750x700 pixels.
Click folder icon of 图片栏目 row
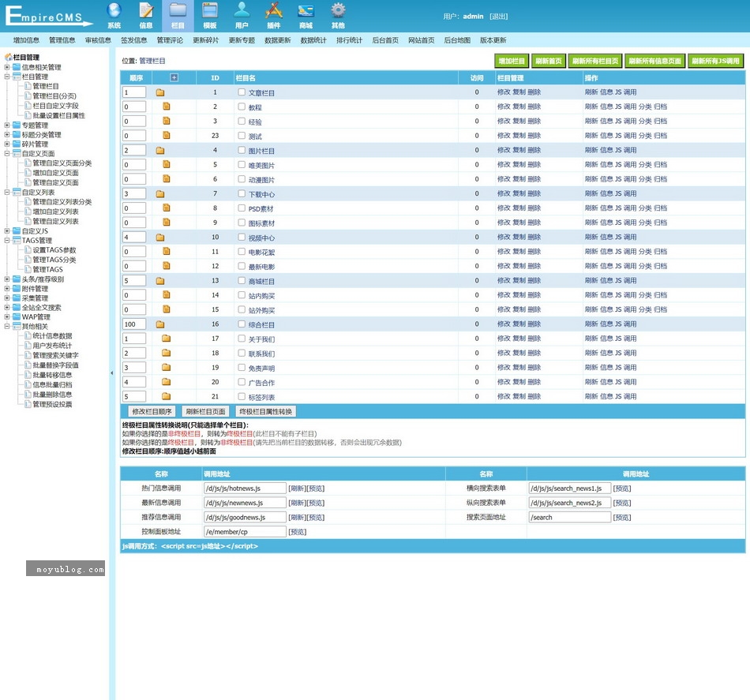click(x=160, y=150)
